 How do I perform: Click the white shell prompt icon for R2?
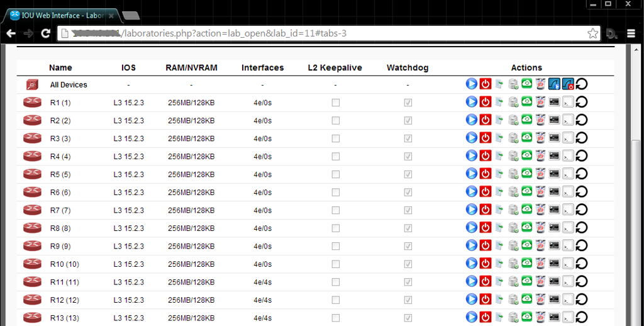tap(568, 120)
